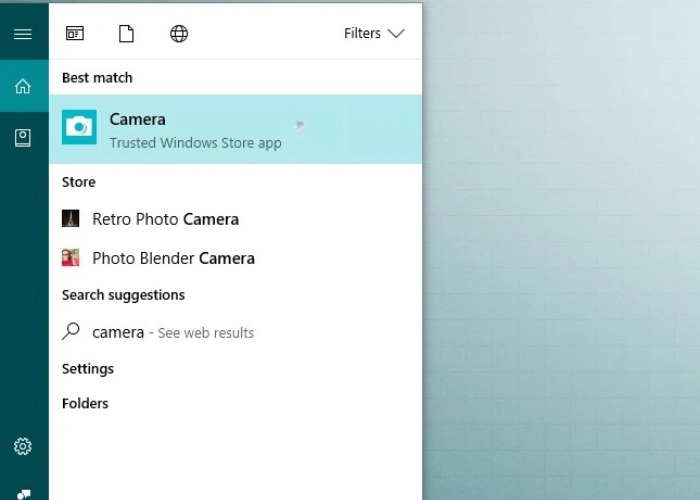Click the teal Camera app icon
700x500 pixels.
coord(79,127)
